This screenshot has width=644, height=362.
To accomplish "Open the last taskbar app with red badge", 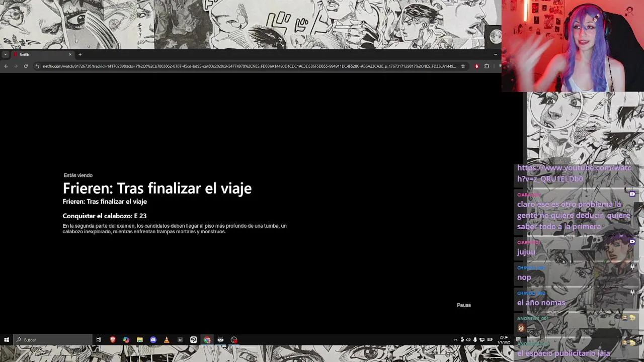I will tap(234, 340).
